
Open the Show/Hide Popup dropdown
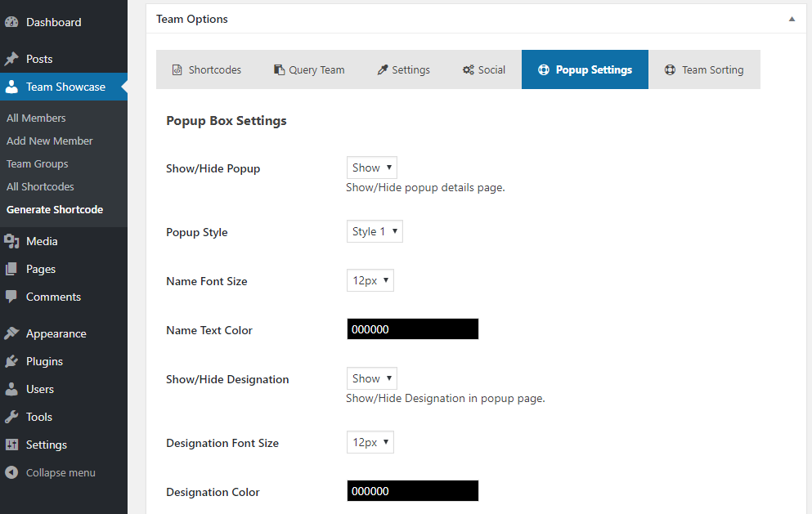pyautogui.click(x=372, y=168)
